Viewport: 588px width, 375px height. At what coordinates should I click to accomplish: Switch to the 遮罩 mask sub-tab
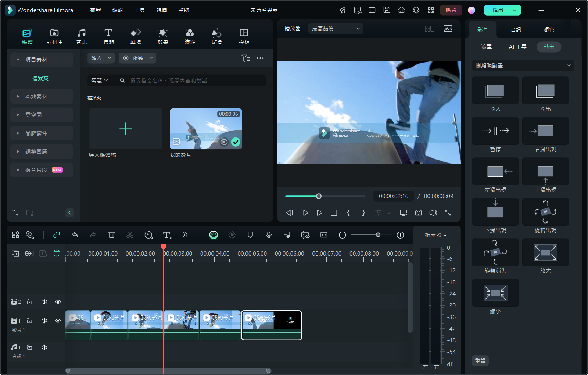pos(486,47)
